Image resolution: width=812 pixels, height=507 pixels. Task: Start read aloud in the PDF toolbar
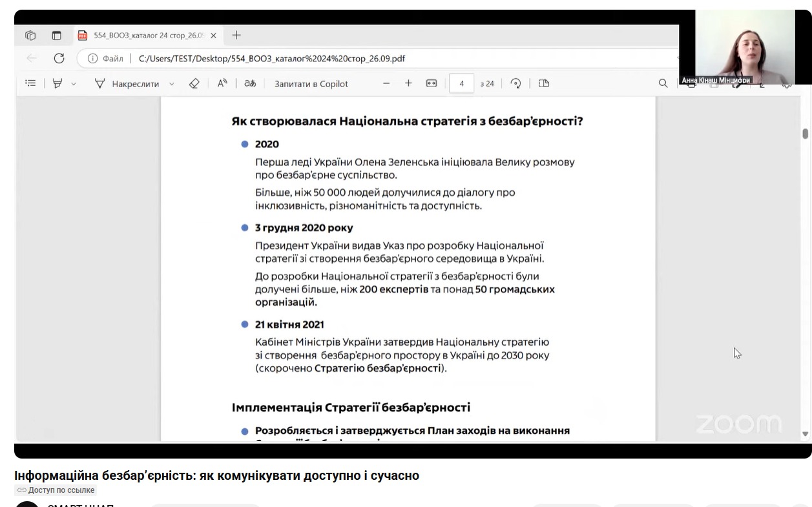[x=222, y=83]
